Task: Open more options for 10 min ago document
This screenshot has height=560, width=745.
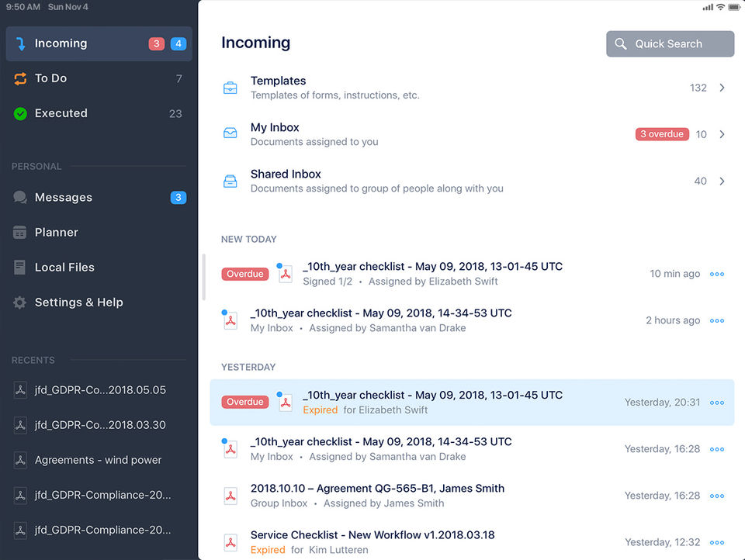Action: point(717,274)
